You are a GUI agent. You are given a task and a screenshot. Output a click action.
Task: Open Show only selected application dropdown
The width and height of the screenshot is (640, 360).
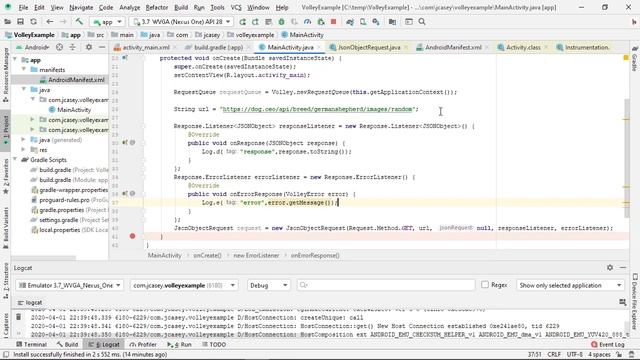click(570, 285)
